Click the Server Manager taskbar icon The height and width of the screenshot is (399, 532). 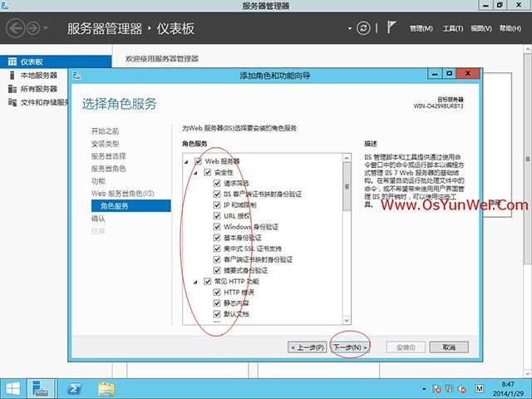[41, 389]
